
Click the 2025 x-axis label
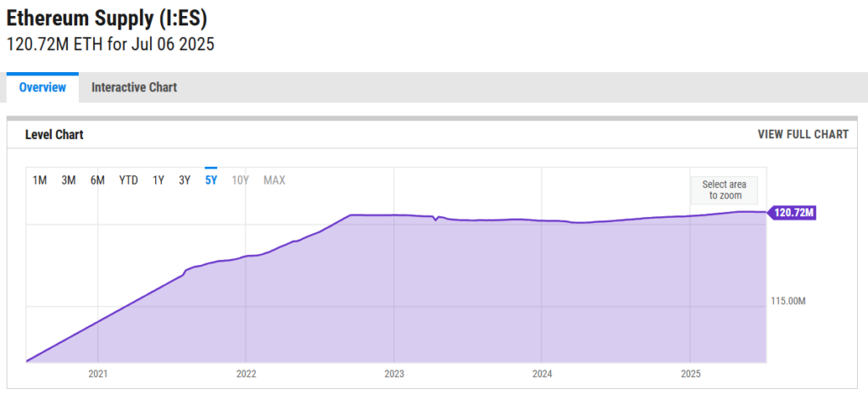click(x=691, y=374)
